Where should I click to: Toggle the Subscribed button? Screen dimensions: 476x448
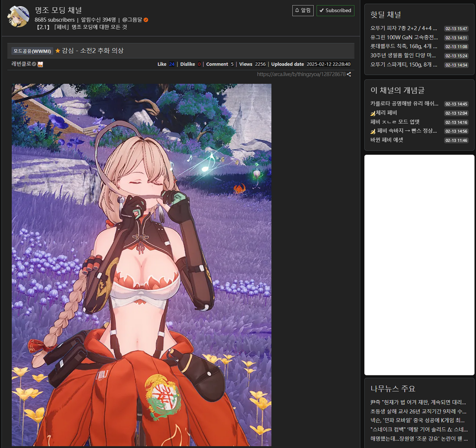point(335,11)
